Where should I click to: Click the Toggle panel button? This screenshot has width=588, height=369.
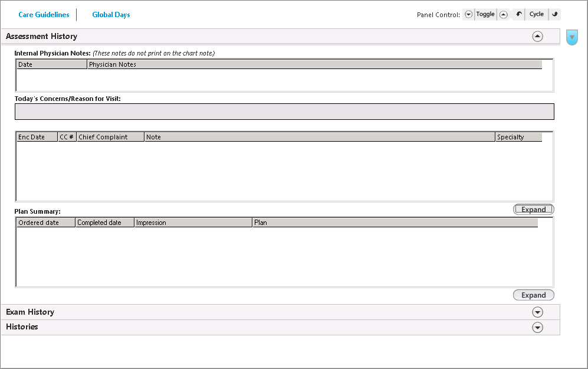pos(485,14)
